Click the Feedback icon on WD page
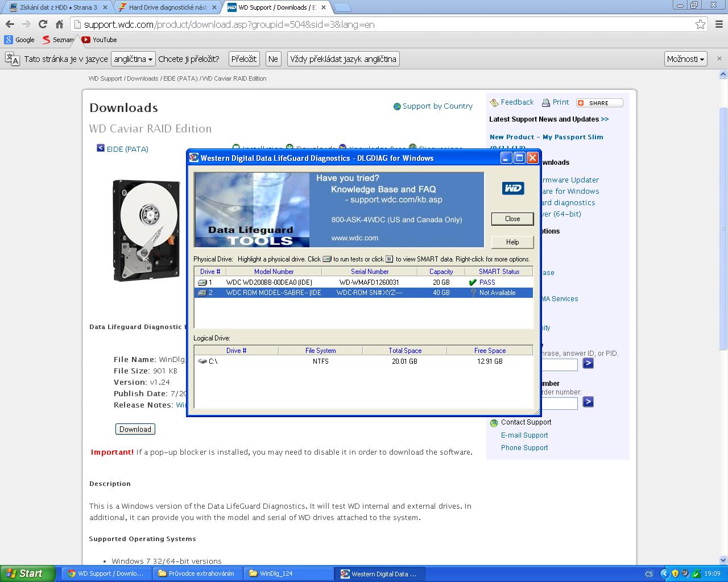Image resolution: width=728 pixels, height=582 pixels. (x=494, y=103)
